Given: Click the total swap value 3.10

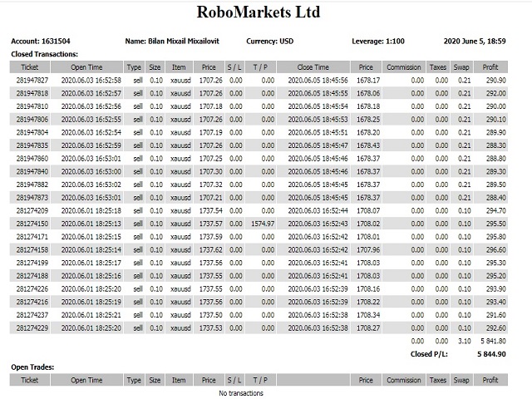Looking at the screenshot, I should pos(464,341).
